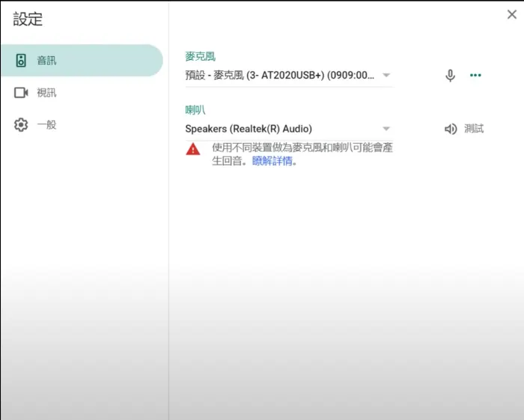Click the microphone level icon
Screen dimensions: 524x420
click(x=450, y=76)
